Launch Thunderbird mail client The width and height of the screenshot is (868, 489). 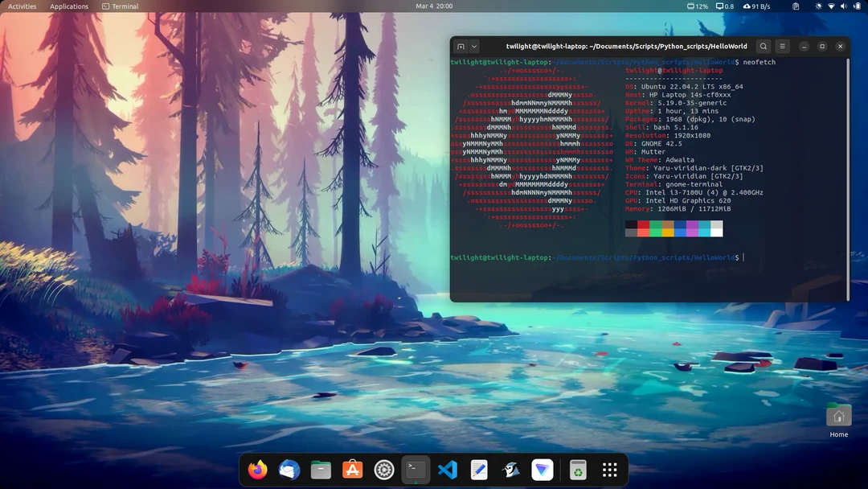coord(289,470)
